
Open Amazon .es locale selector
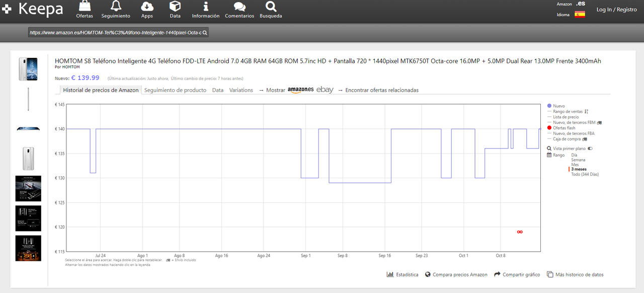click(581, 4)
